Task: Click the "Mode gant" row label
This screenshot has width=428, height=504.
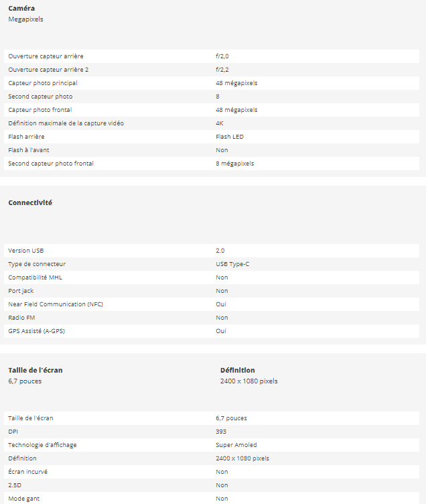Action: click(x=23, y=499)
